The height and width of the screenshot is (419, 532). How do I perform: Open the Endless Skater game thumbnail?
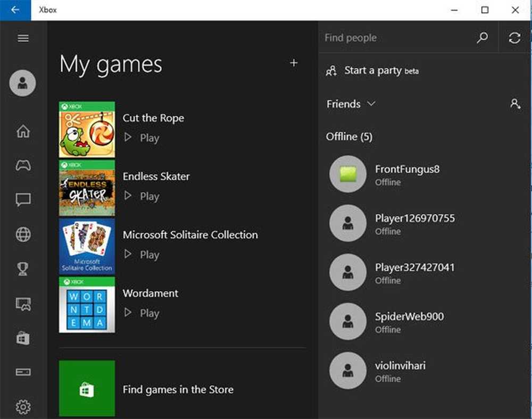(87, 188)
